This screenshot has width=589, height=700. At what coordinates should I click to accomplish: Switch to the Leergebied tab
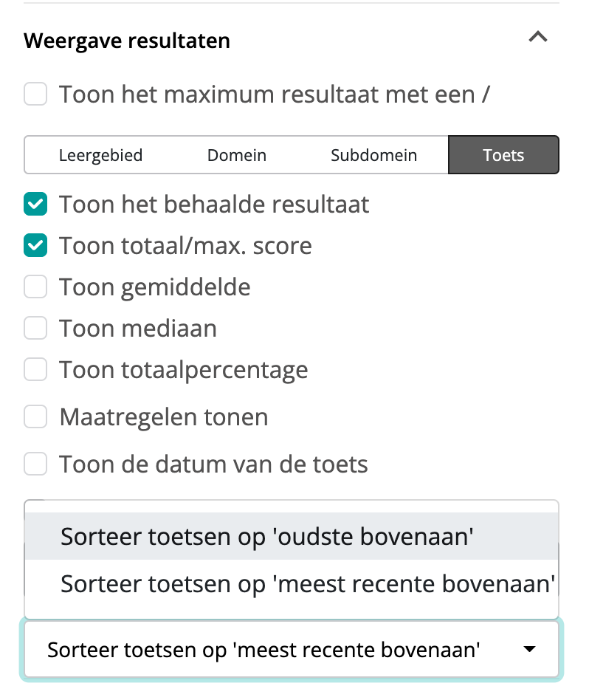[100, 155]
